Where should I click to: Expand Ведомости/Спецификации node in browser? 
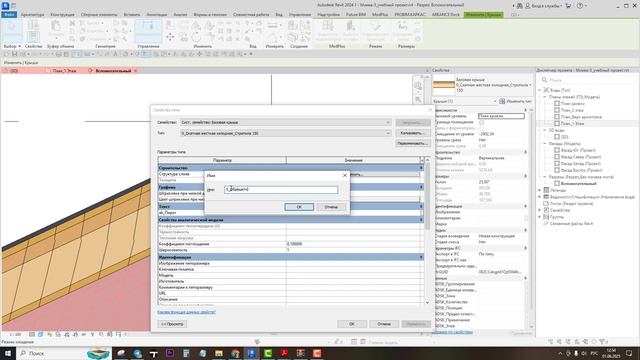coord(540,197)
